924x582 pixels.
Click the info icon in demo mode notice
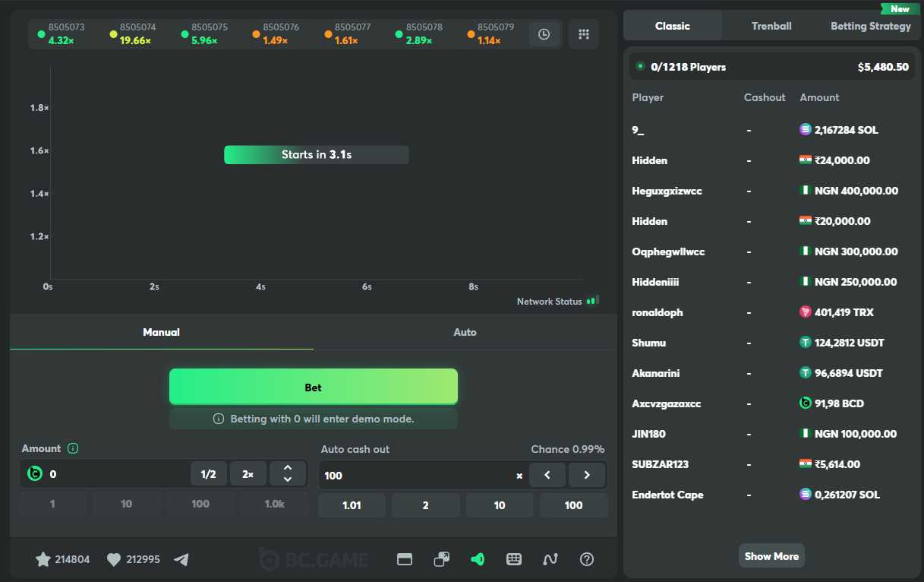[x=219, y=419]
